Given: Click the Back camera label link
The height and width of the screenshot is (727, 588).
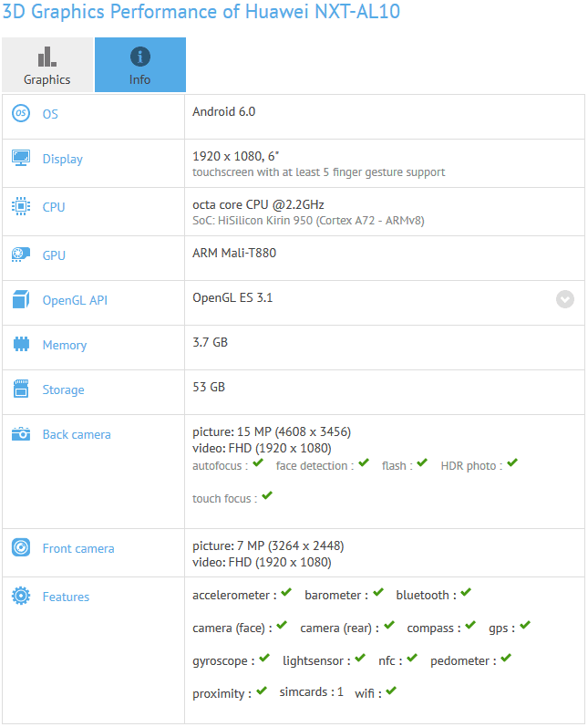Looking at the screenshot, I should pos(77,434).
